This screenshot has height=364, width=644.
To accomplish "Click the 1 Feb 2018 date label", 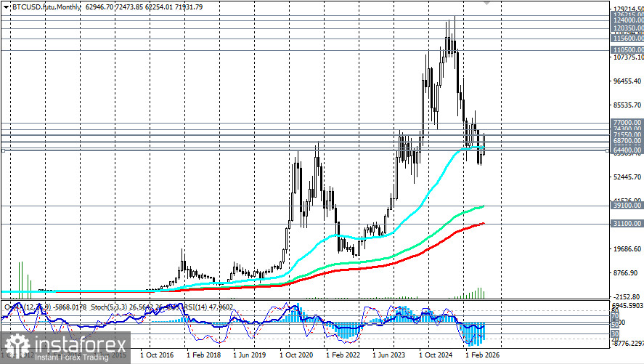I will click(203, 355).
